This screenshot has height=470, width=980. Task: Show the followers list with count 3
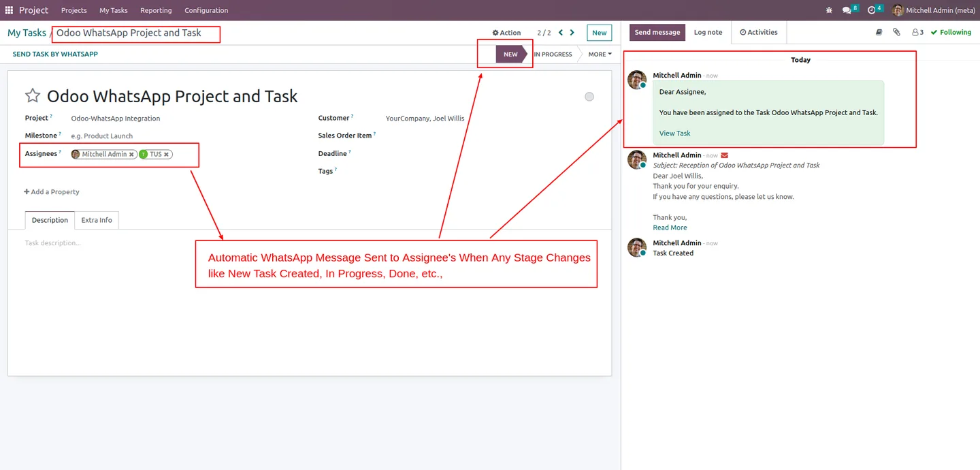917,32
